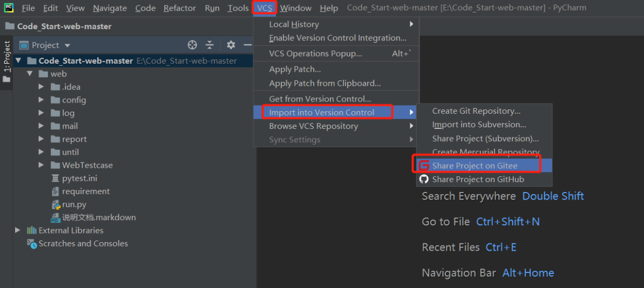
Task: Click the run.py Python file icon
Action: coord(56,204)
